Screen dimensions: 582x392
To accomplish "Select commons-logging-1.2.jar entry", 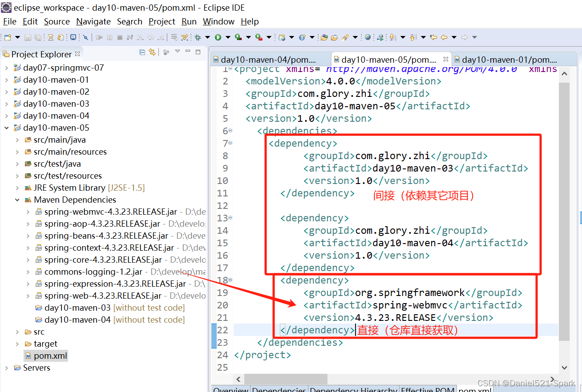I will pos(93,272).
